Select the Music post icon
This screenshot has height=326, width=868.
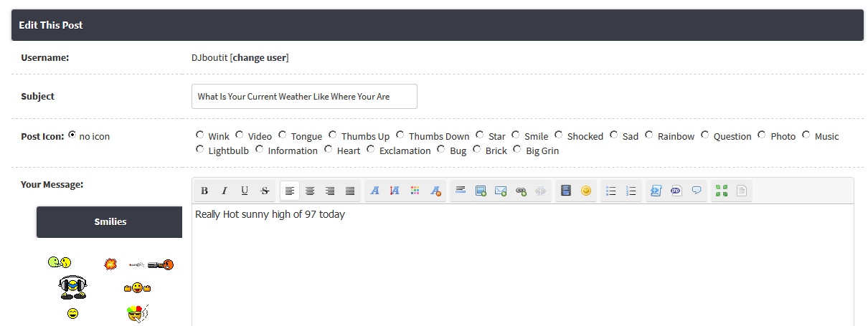click(x=806, y=135)
